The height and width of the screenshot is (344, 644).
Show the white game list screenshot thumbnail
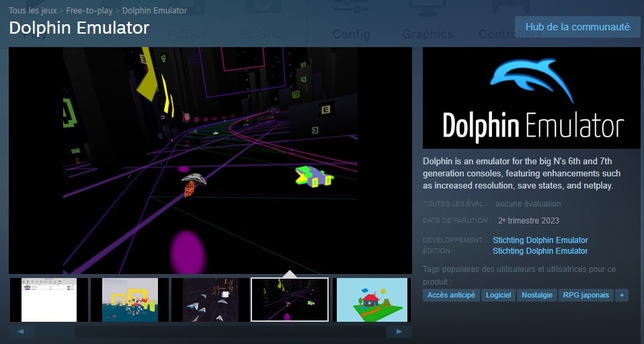49,300
